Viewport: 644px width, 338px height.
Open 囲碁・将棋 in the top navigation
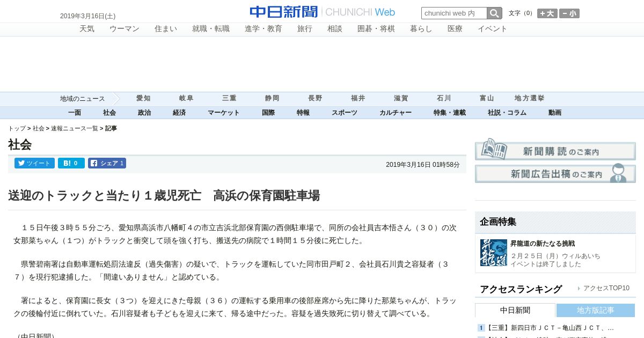click(x=376, y=29)
